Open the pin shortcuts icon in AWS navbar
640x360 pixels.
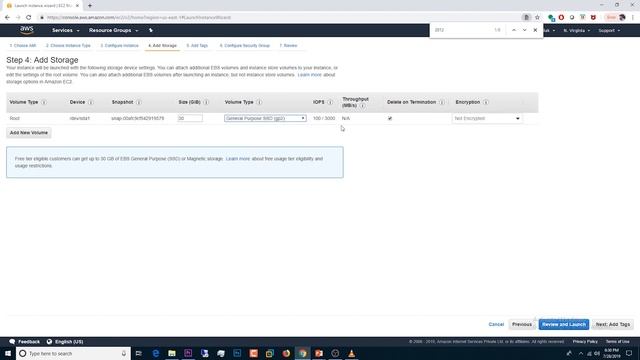tap(151, 30)
